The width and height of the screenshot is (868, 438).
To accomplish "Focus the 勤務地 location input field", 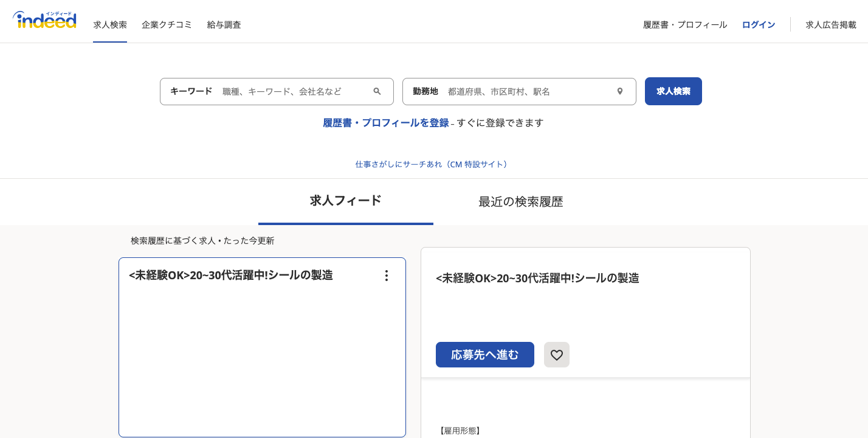I will tap(526, 91).
